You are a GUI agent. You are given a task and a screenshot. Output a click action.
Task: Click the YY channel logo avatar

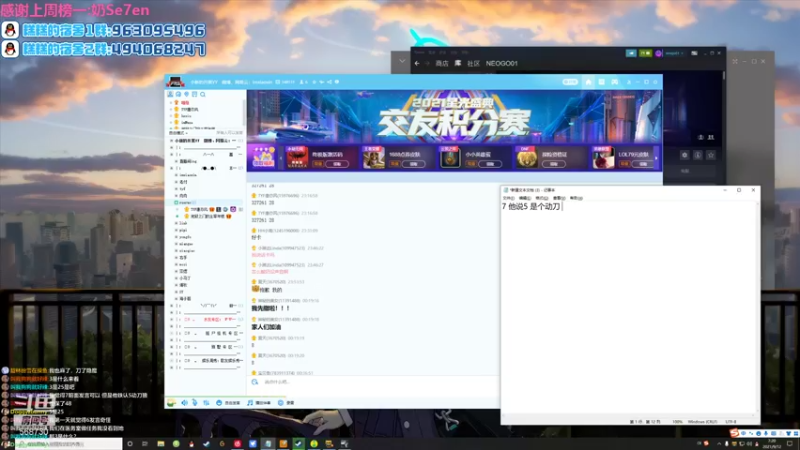[x=175, y=82]
